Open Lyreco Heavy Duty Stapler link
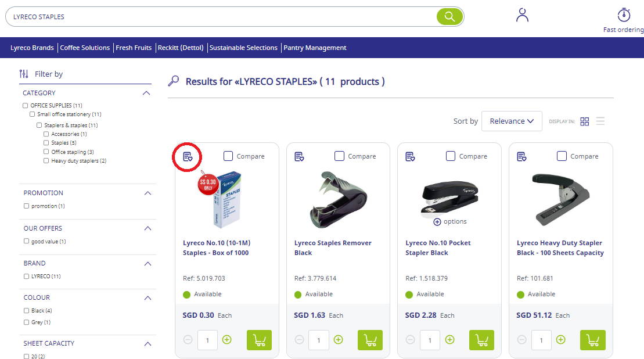The image size is (644, 359). pos(560,247)
